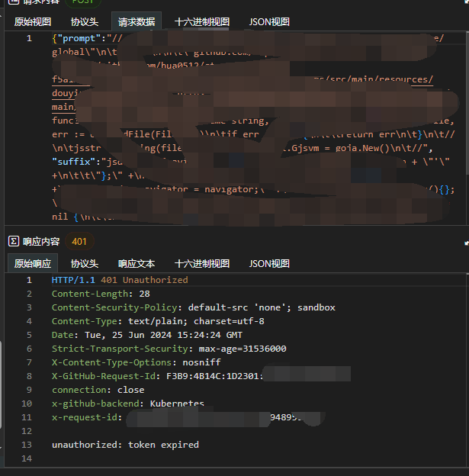Click line number 13 in response gutter

pyautogui.click(x=27, y=445)
